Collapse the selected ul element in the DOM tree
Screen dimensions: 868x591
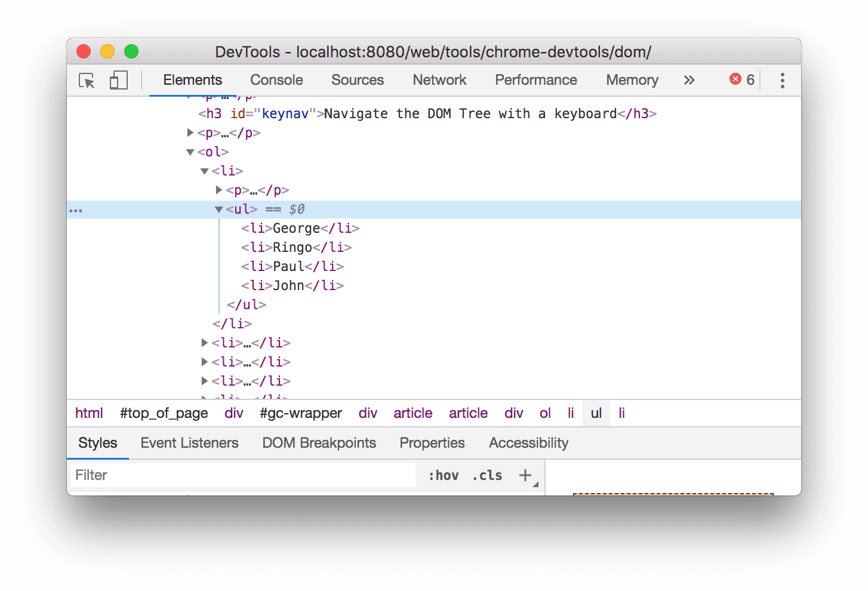point(218,210)
